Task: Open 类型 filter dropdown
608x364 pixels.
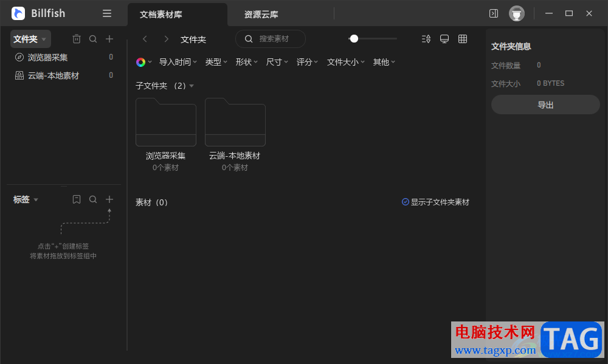Action: [x=216, y=62]
